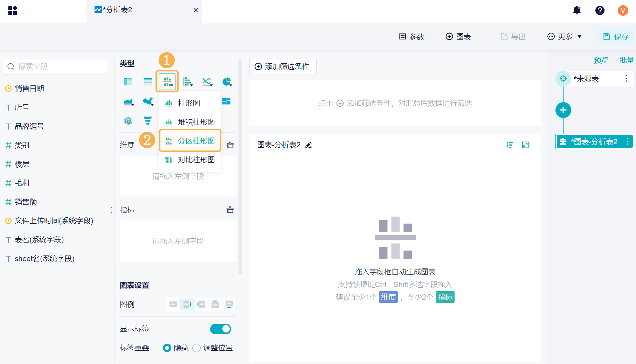Choose the detail table chart type icon

coord(148,82)
